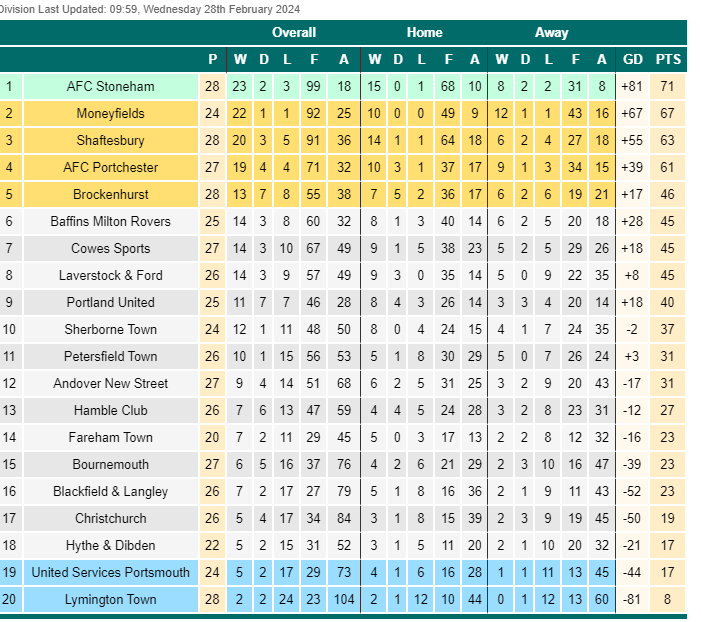Click the GD column header
701x622 pixels.
click(633, 59)
